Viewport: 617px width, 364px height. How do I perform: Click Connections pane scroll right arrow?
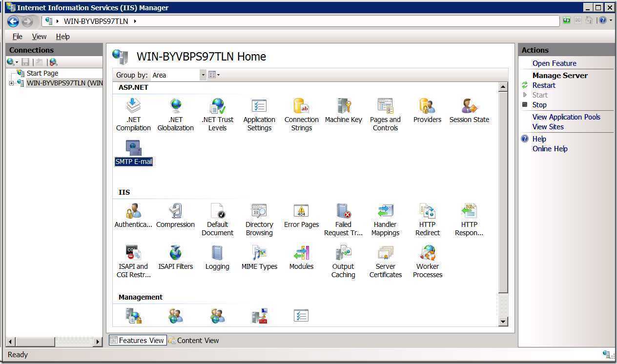tap(98, 342)
